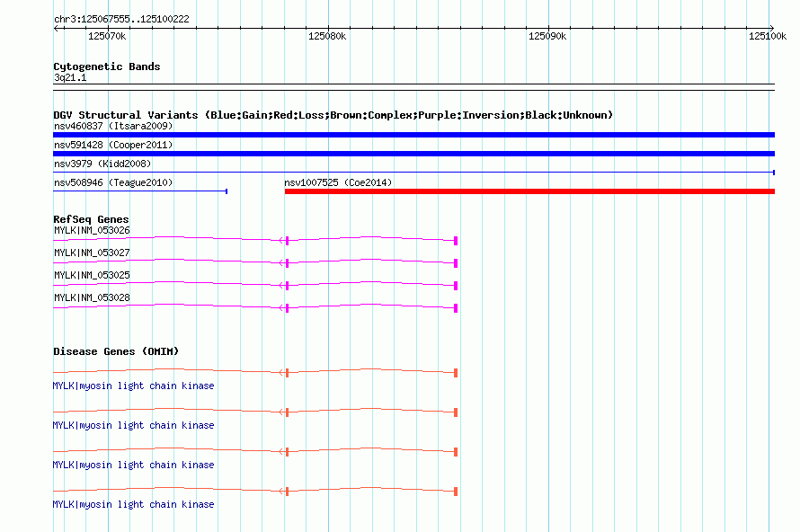800x532 pixels.
Task: Select the DGV Structural Variants track title
Action: pos(333,115)
